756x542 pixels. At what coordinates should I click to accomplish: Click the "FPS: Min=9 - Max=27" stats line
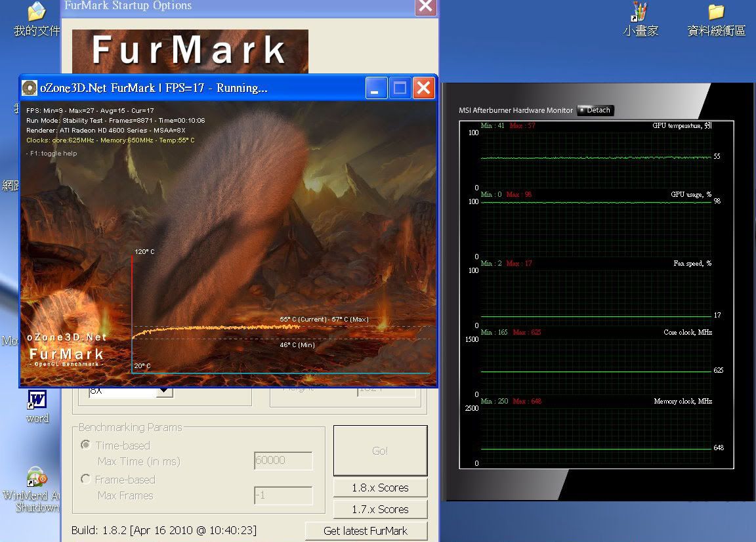(90, 110)
